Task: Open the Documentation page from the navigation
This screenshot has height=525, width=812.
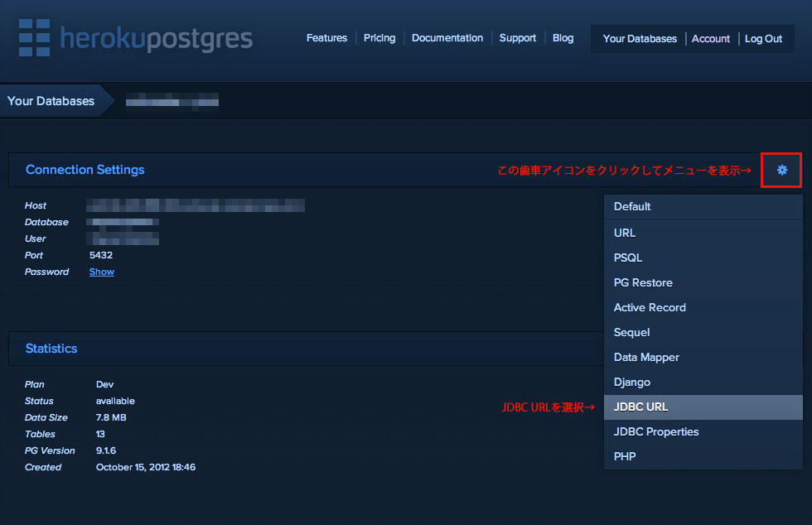Action: [x=447, y=37]
